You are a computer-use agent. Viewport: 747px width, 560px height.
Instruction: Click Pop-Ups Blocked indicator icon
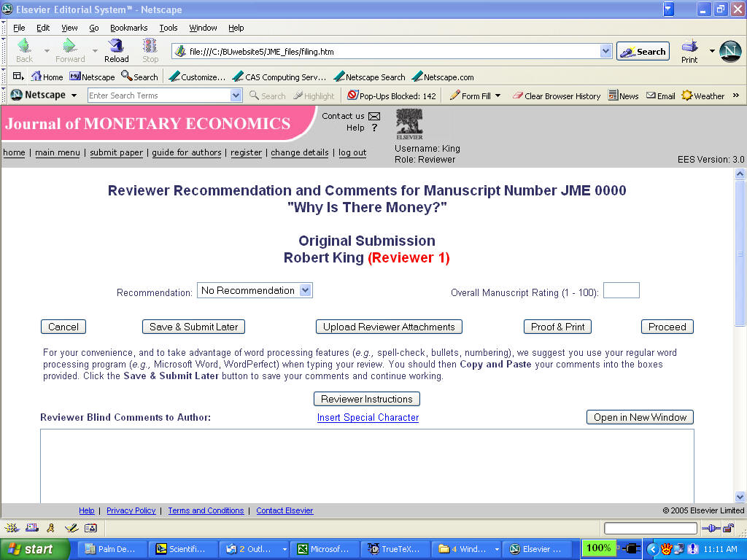point(352,96)
